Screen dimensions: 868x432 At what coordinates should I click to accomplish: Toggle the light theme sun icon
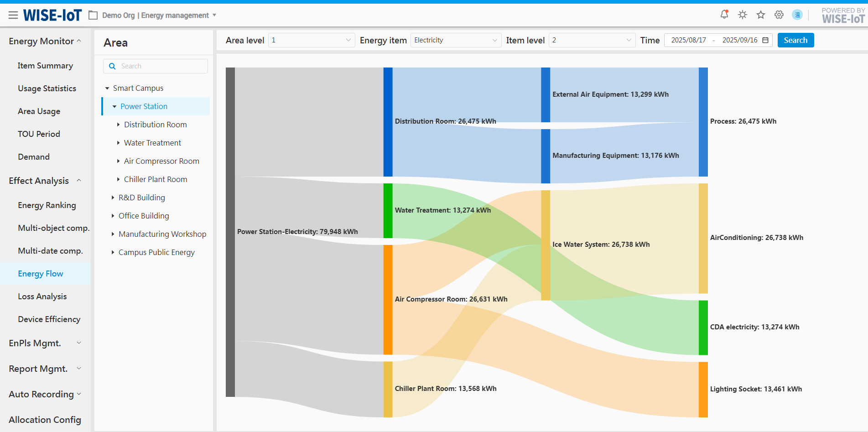click(743, 15)
